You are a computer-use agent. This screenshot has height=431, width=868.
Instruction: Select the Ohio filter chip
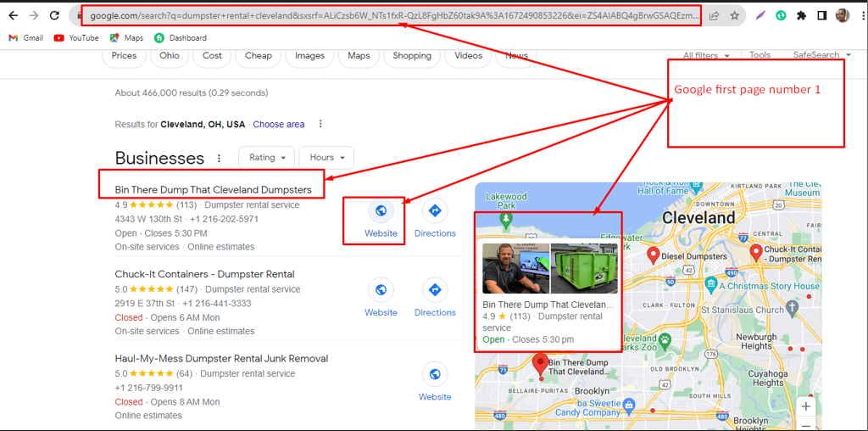[x=170, y=55]
